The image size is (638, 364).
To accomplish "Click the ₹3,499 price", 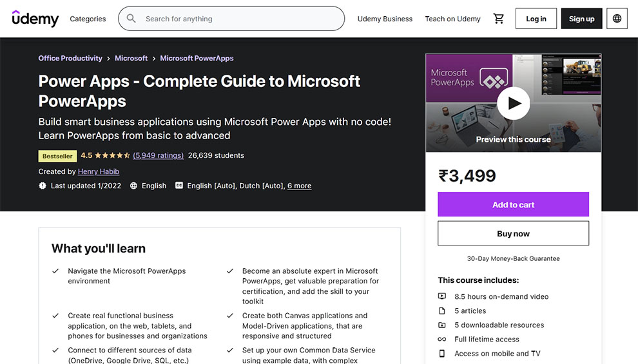I will [467, 176].
